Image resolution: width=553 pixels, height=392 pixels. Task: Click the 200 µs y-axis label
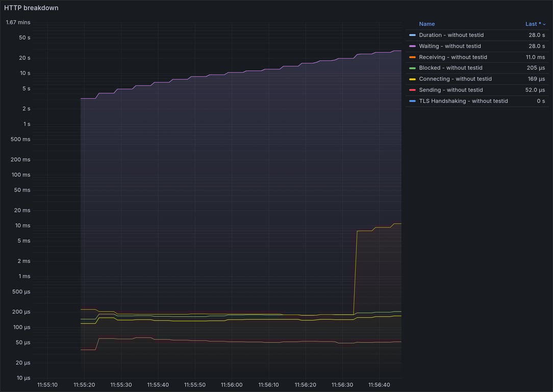point(21,311)
